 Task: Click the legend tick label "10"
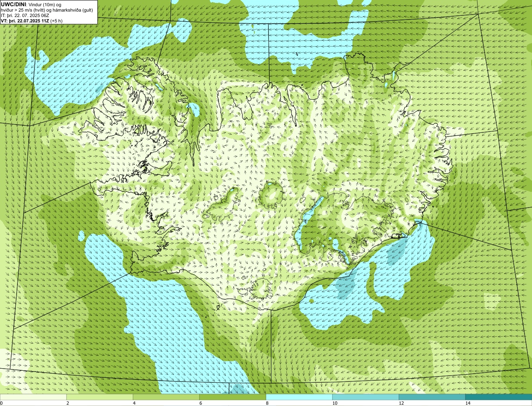point(335,403)
